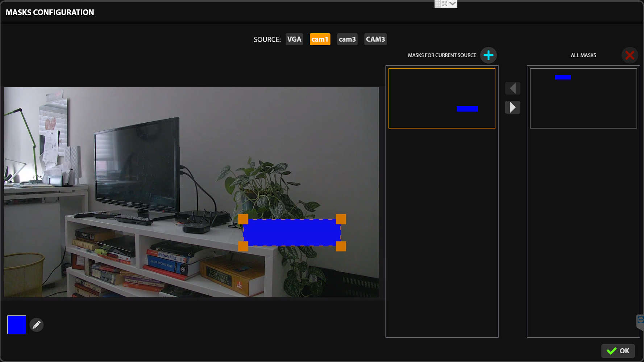
Task: Open the pencil edit color tool
Action: tap(37, 325)
